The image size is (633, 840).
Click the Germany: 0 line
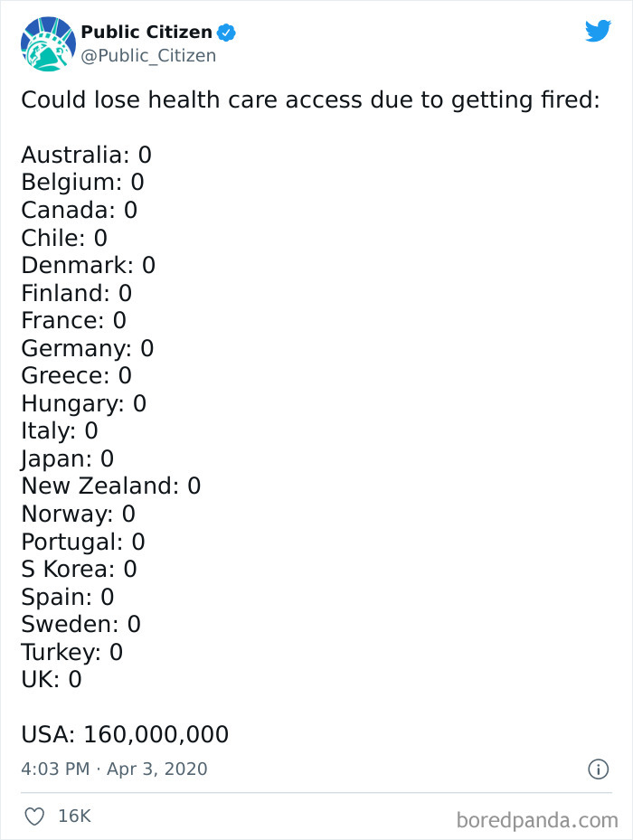click(x=87, y=348)
